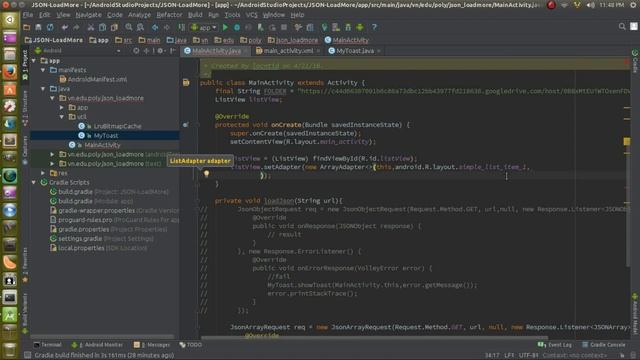
Task: Open the File menu
Action: [28, 15]
